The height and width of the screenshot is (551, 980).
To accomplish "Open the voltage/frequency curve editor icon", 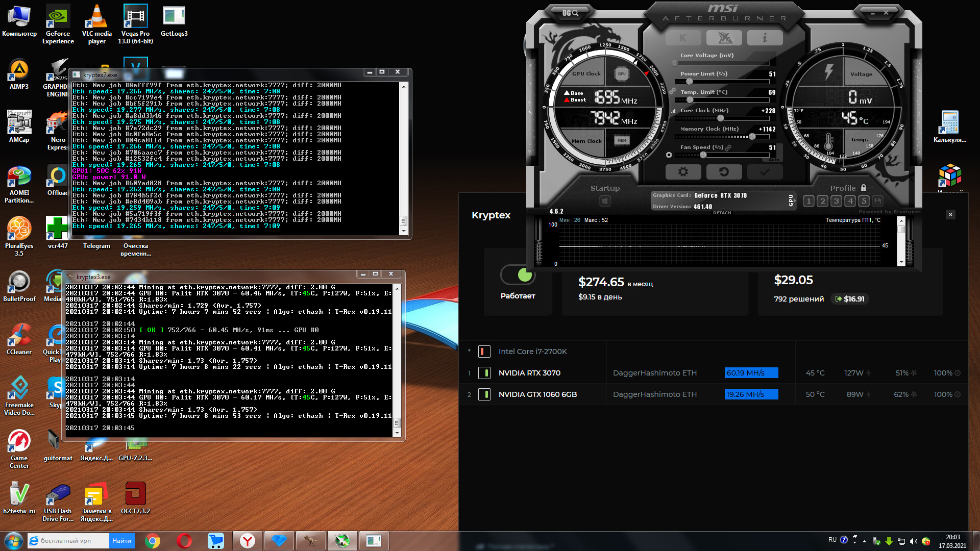I will coord(673,111).
